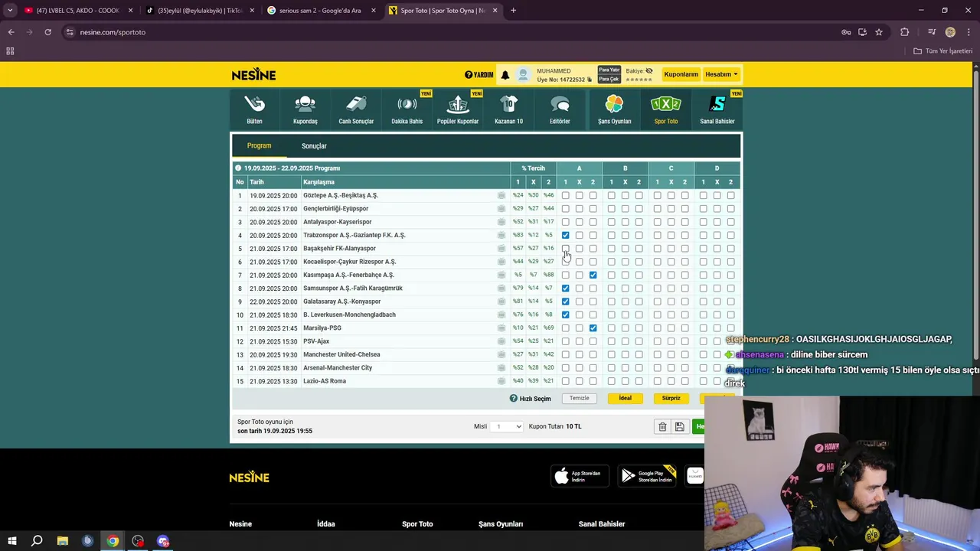
Task: Open the Kuponlarım button
Action: pos(681,74)
